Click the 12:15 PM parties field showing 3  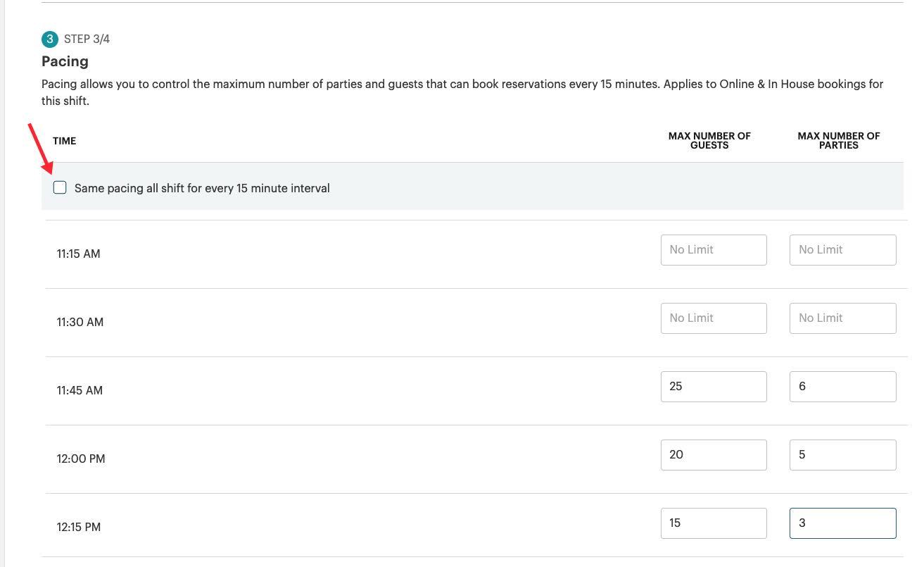pos(842,523)
